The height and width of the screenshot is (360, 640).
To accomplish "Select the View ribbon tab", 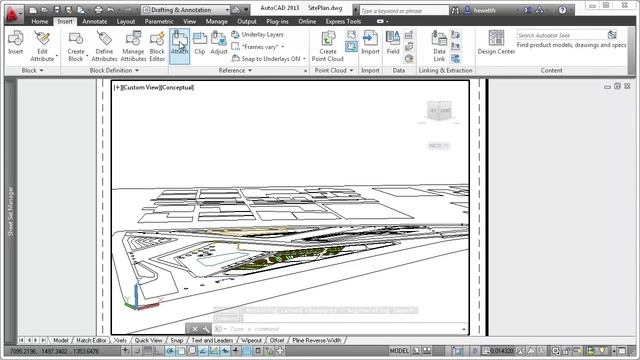I will pos(189,21).
